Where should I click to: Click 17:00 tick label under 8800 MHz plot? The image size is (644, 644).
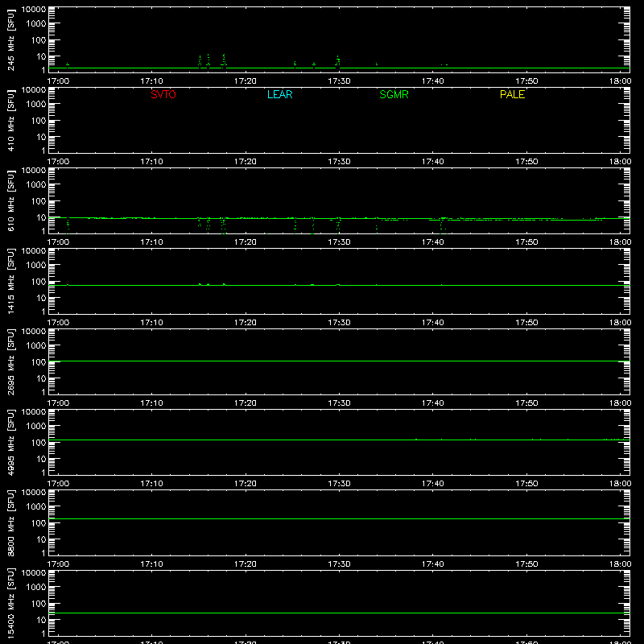[58, 564]
